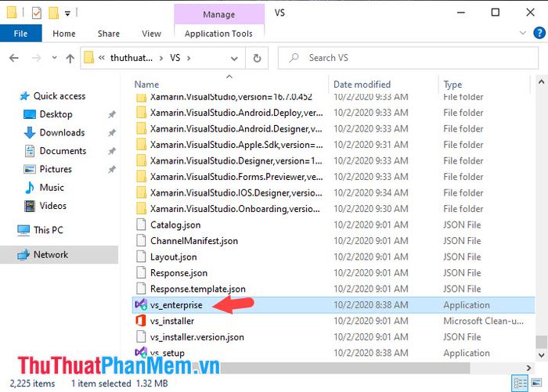Screen dimensions: 548x392
Task: Expand the ribbon with chevron
Action: 523,33
